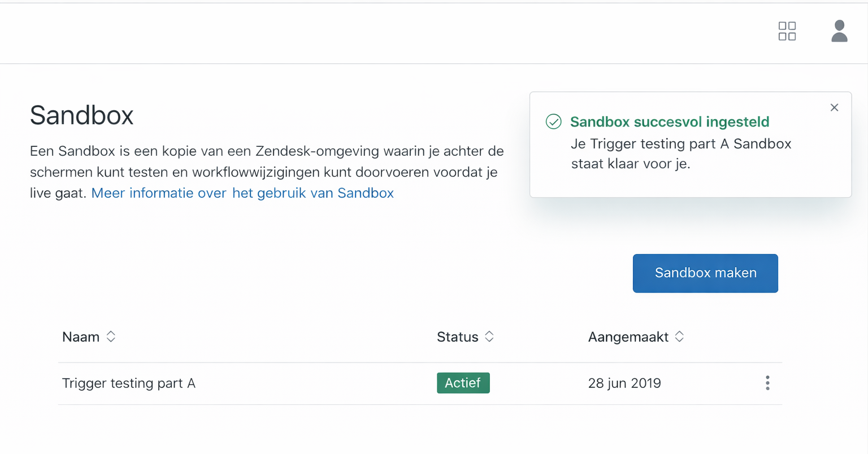The height and width of the screenshot is (454, 868).
Task: Click the Aangemaakt column header label
Action: 628,337
